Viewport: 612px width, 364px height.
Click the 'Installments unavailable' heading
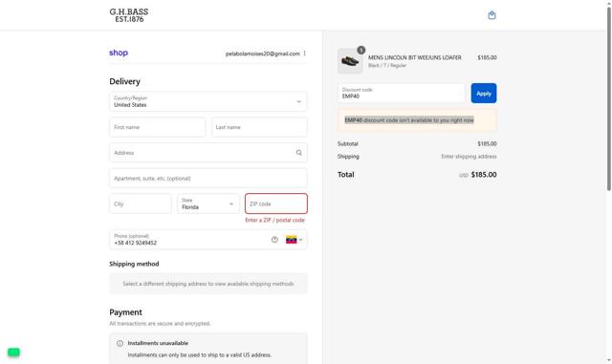(x=158, y=343)
